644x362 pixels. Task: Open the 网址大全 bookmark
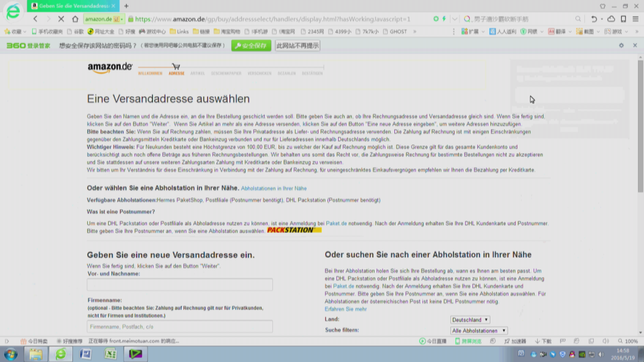click(101, 32)
